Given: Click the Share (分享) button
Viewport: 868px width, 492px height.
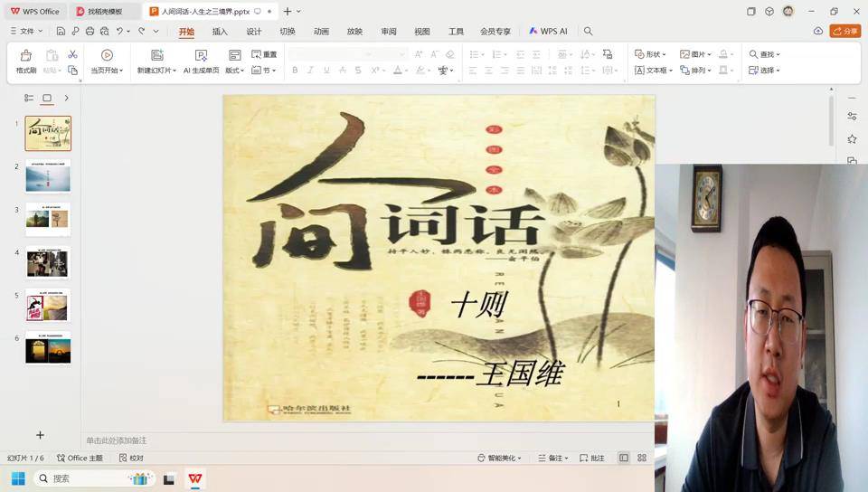Looking at the screenshot, I should (845, 31).
